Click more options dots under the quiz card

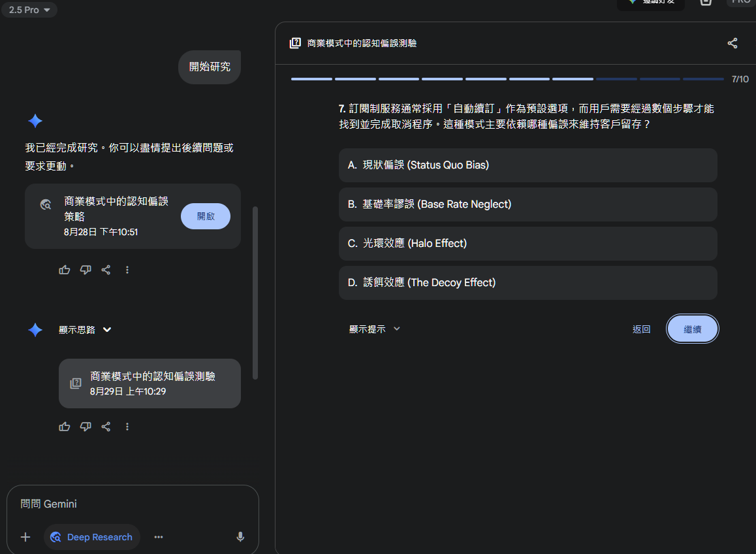click(127, 427)
